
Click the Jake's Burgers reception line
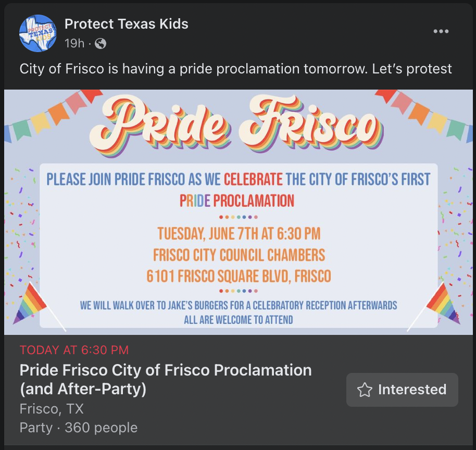coord(239,305)
